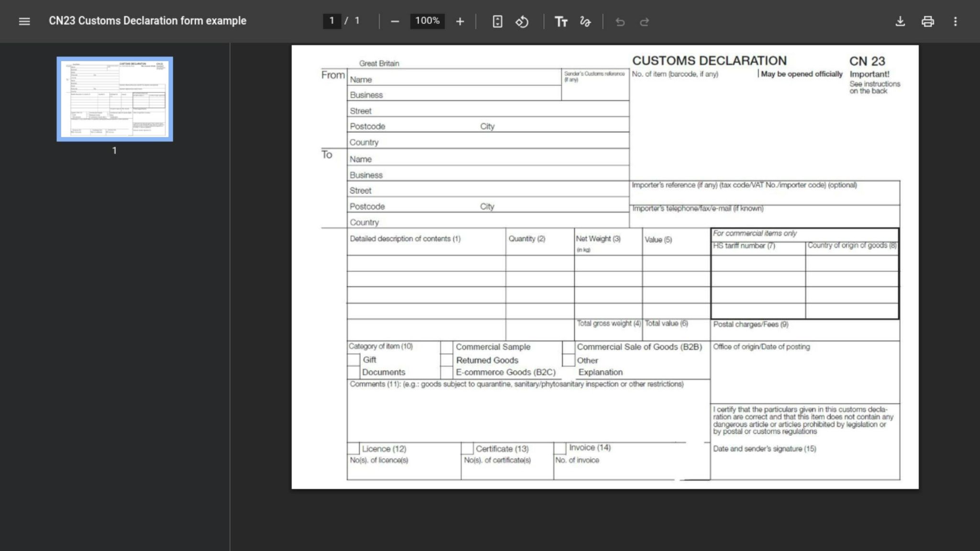Click the 'Sender's Customs reference' label
This screenshot has width=980, height=551.
[594, 74]
